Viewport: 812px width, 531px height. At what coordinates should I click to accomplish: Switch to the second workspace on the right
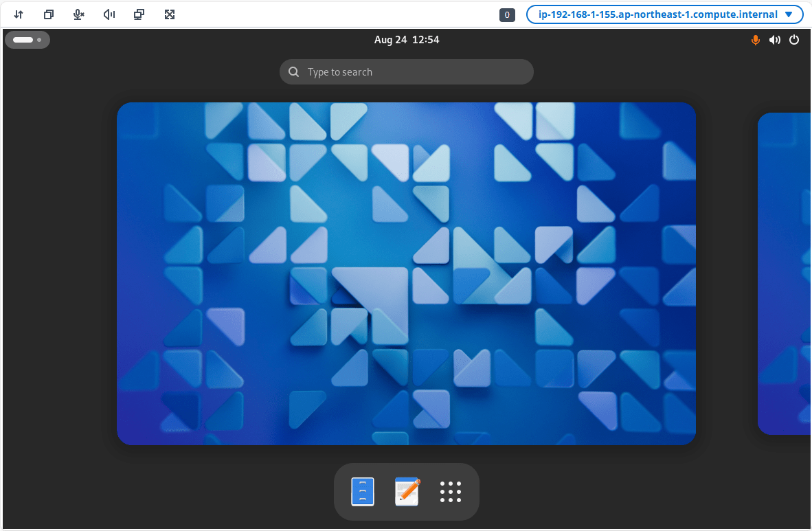(784, 273)
